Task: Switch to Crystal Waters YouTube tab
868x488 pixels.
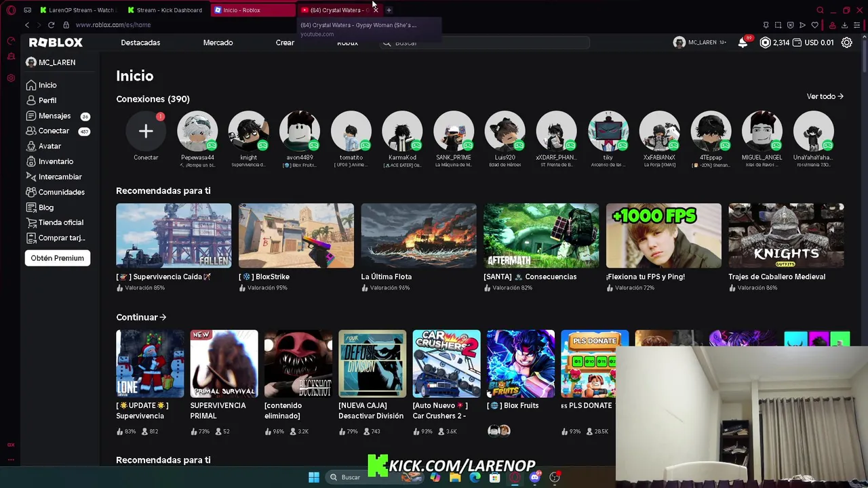Action: 339,10
